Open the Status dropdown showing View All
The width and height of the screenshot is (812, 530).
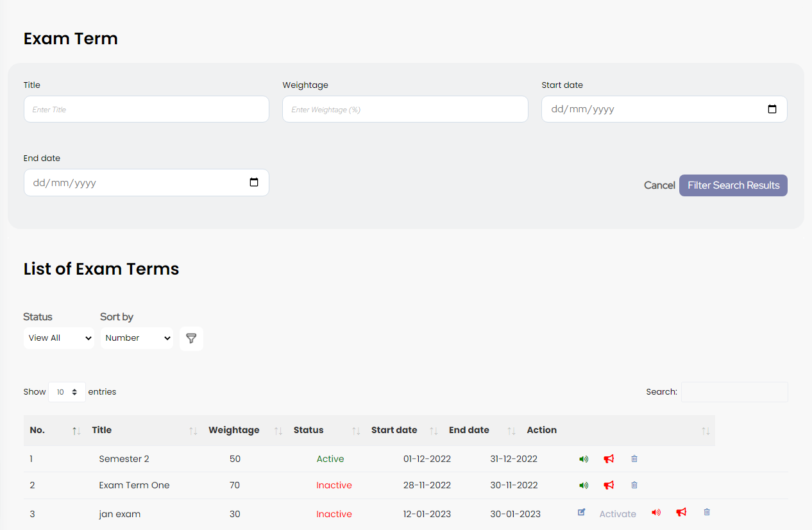coord(59,338)
